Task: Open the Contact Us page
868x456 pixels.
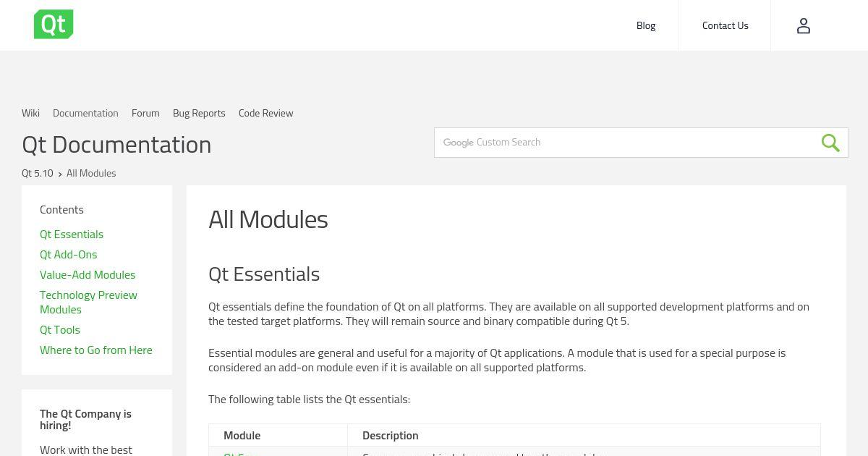Action: (725, 25)
